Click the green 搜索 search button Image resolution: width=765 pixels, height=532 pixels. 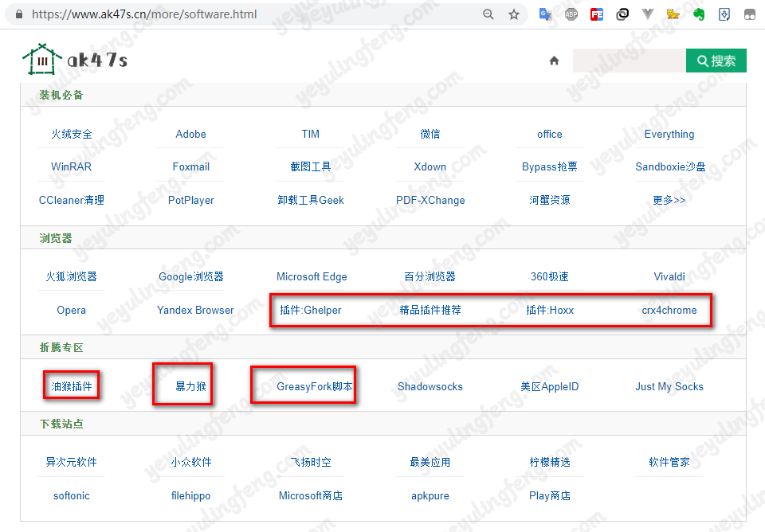pyautogui.click(x=716, y=61)
